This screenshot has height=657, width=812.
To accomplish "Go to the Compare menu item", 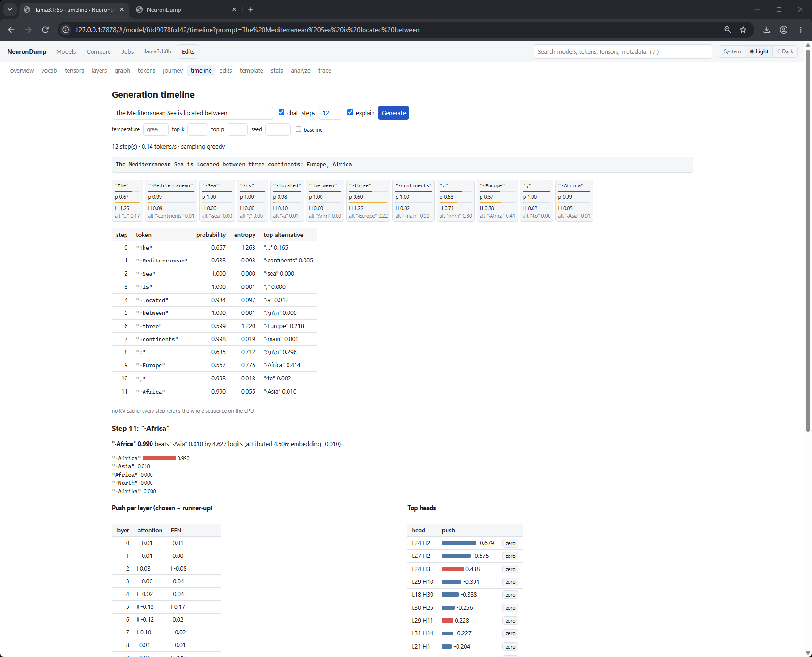I will click(99, 51).
